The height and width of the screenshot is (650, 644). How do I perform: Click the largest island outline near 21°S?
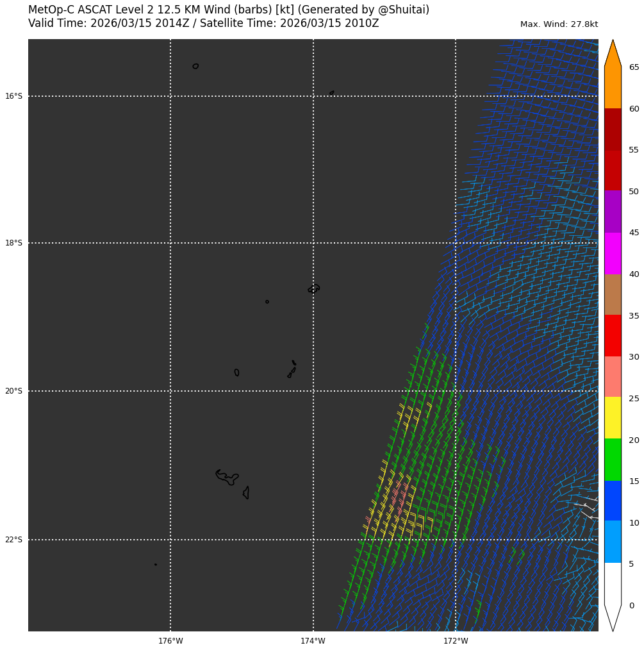[x=227, y=477]
